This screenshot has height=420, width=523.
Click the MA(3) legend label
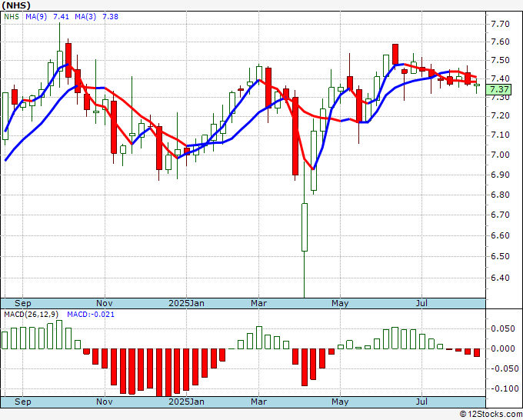coord(85,17)
